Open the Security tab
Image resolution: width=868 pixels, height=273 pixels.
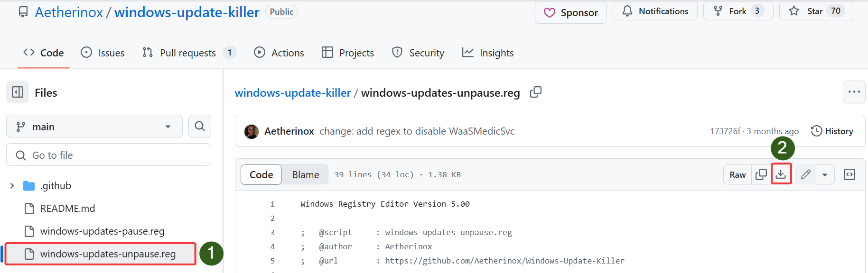click(x=418, y=53)
